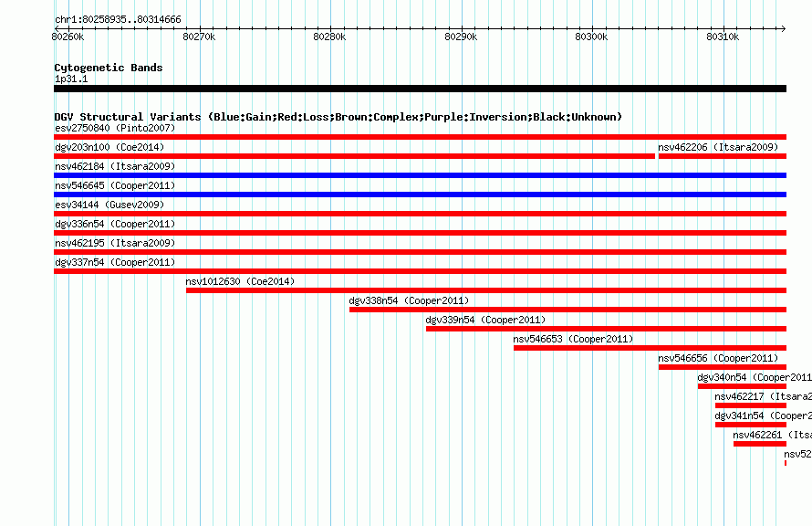Viewport: 812px width, 526px height.
Task: Open the nsv462184 (Itsara2009) label
Action: pyautogui.click(x=115, y=166)
